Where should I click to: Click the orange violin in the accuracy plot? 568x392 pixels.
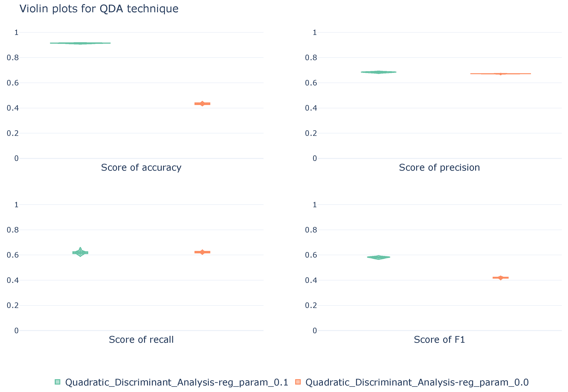[x=202, y=104]
